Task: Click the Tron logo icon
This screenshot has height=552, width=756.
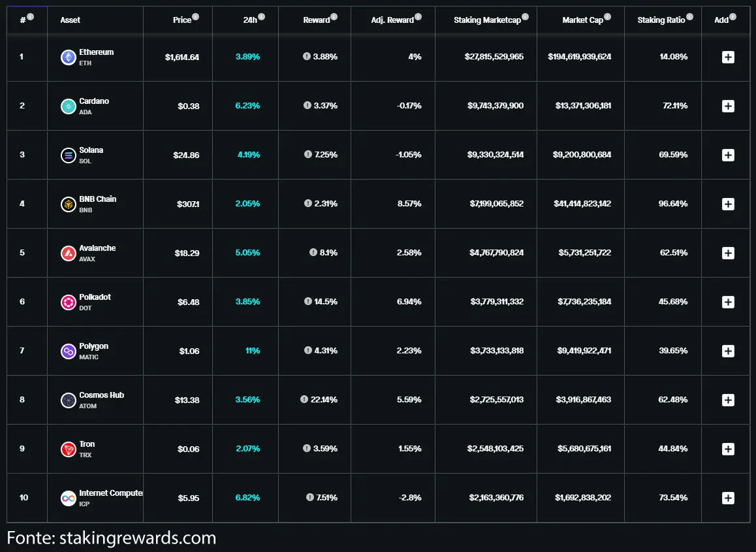Action: click(69, 449)
